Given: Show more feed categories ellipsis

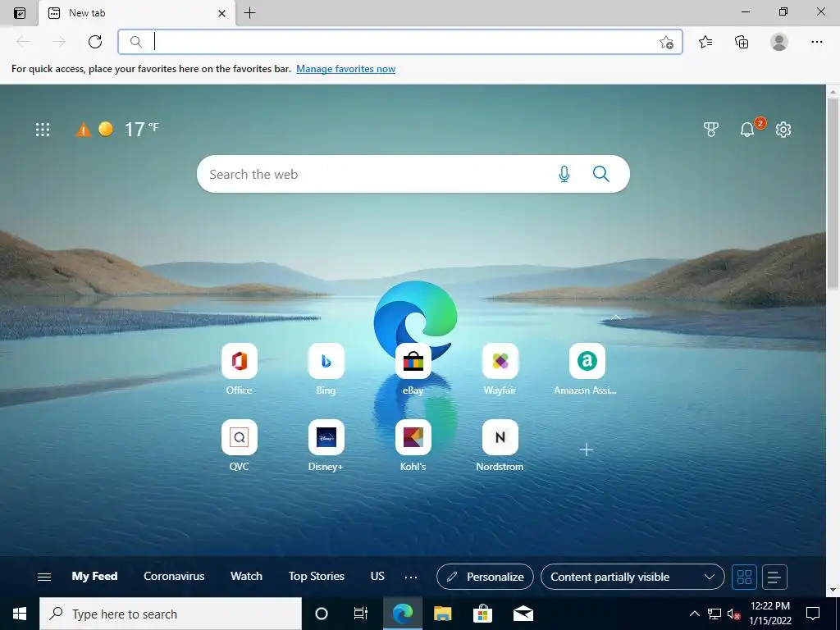Looking at the screenshot, I should click(x=411, y=577).
